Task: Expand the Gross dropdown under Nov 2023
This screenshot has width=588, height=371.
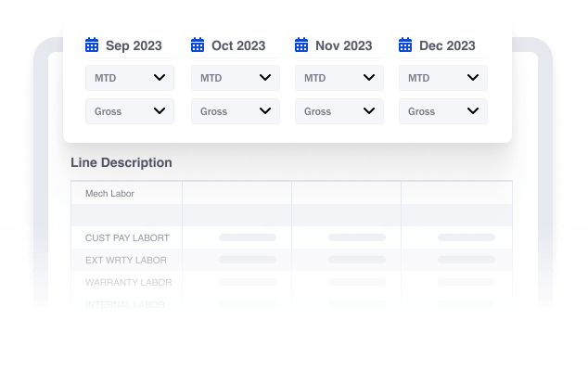Action: coord(339,111)
